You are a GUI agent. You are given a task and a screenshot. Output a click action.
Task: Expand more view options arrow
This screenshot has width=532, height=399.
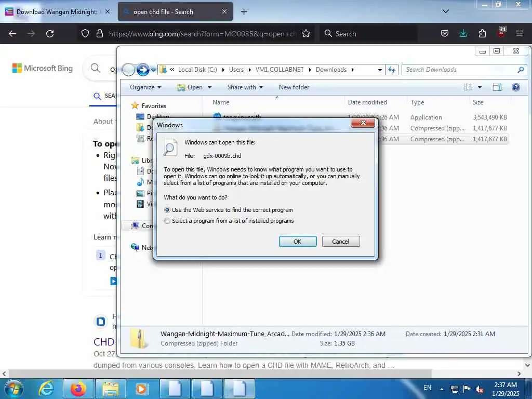pos(480,87)
